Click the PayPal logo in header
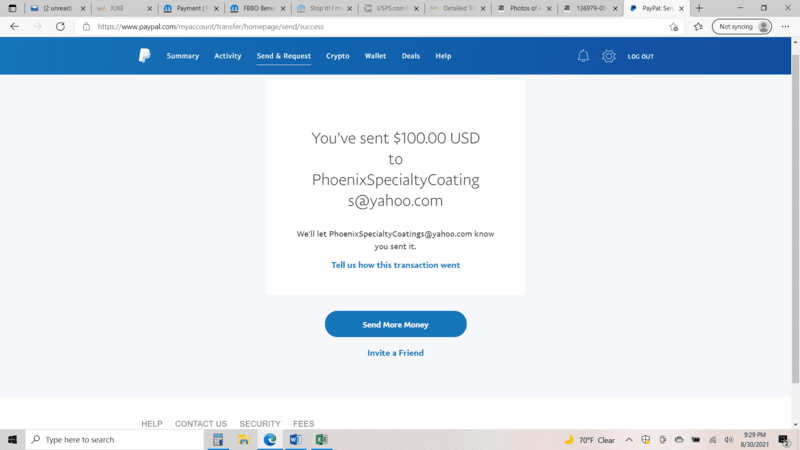 (x=144, y=56)
